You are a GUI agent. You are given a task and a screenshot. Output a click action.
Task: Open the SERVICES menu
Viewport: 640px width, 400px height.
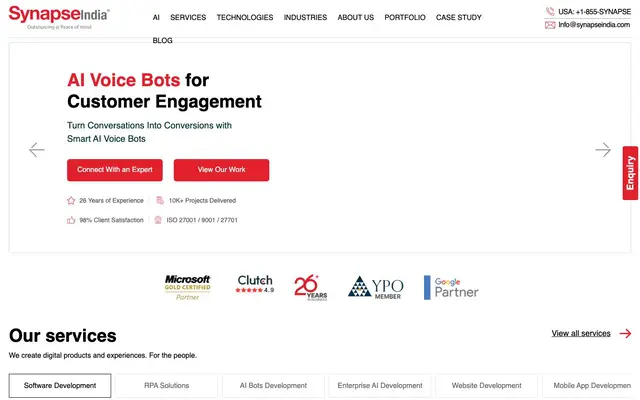[x=188, y=18]
